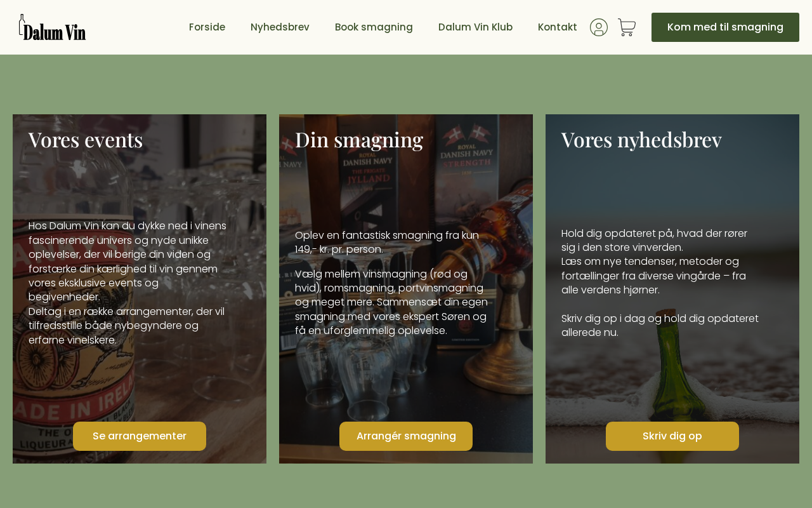This screenshot has width=812, height=508.
Task: Click the Vores events heading
Action: (86, 140)
